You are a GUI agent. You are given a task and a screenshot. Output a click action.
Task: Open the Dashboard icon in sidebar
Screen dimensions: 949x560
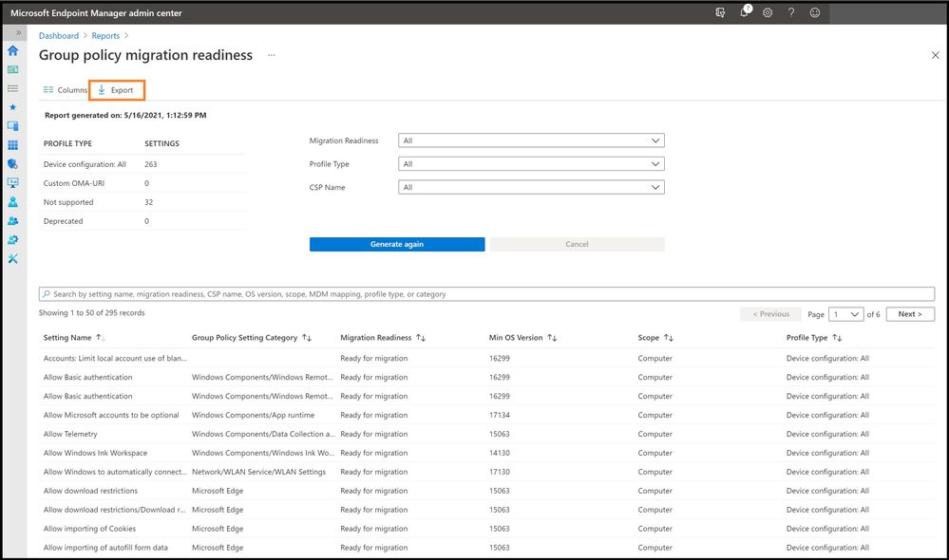point(12,69)
